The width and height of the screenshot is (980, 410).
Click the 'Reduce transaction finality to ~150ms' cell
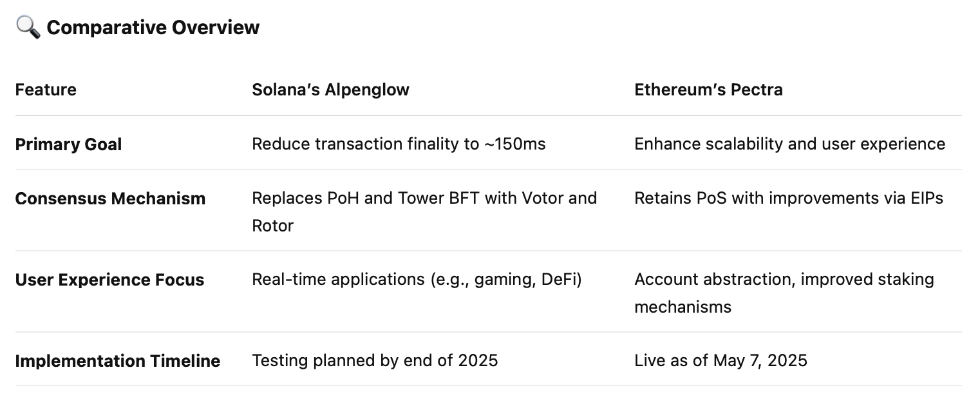point(399,144)
